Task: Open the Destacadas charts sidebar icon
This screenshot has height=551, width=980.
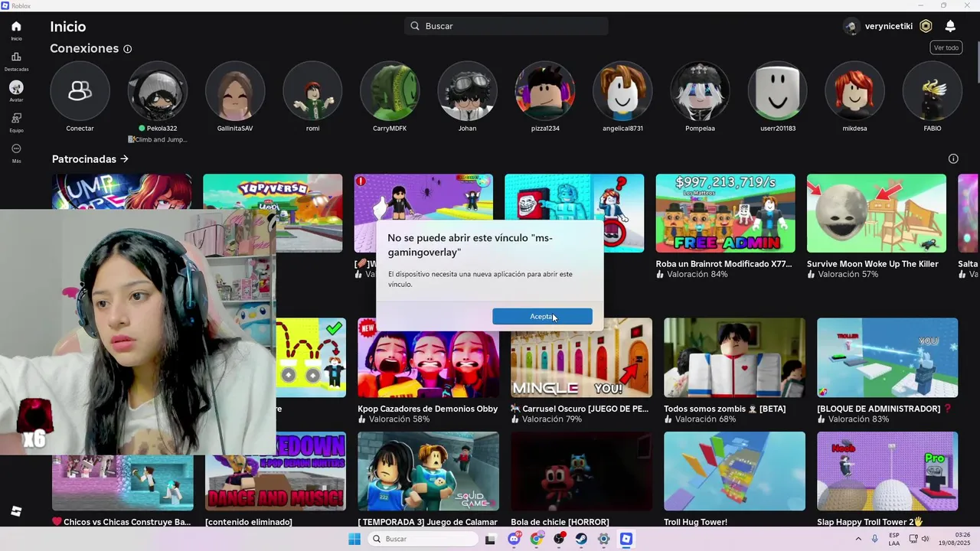Action: click(16, 57)
